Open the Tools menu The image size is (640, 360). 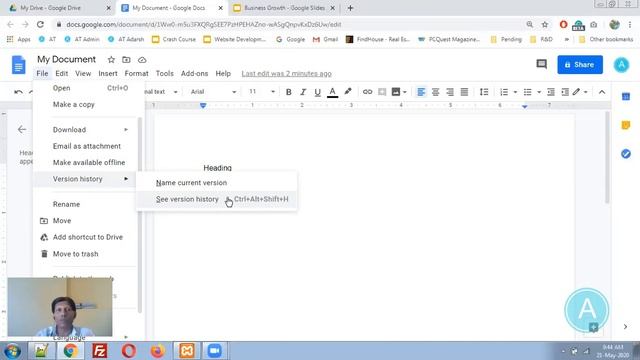pos(164,73)
